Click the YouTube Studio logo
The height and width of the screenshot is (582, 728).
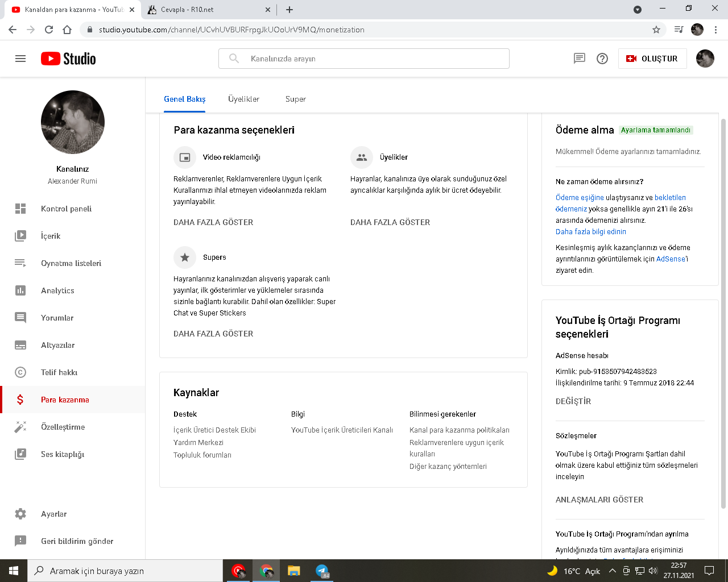[68, 59]
